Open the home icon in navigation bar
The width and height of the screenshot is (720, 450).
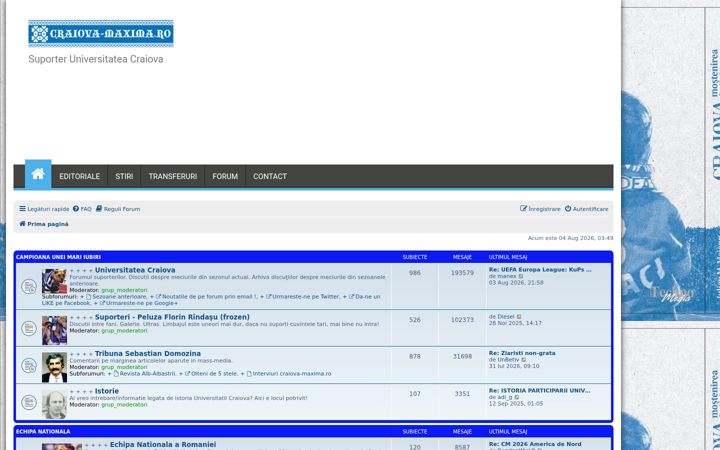click(38, 174)
